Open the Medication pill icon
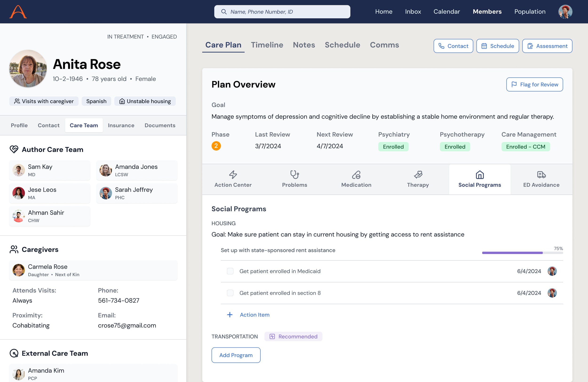The image size is (588, 382). 356,175
